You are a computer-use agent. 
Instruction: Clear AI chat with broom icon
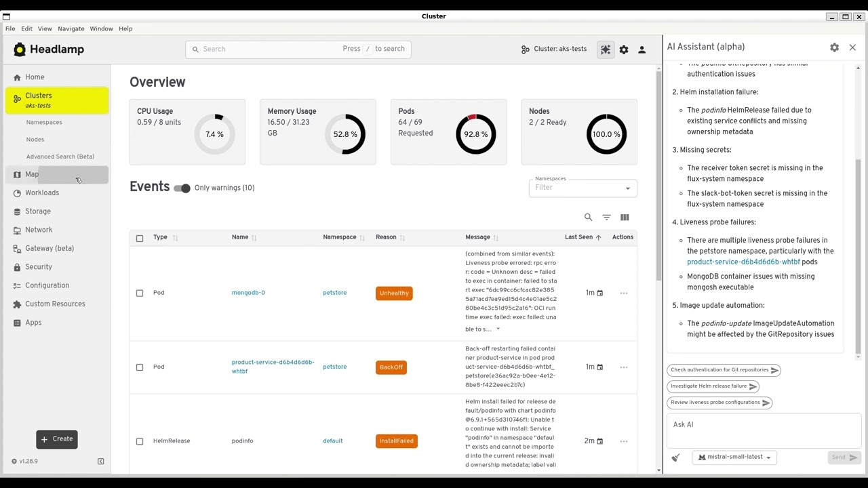tap(675, 457)
